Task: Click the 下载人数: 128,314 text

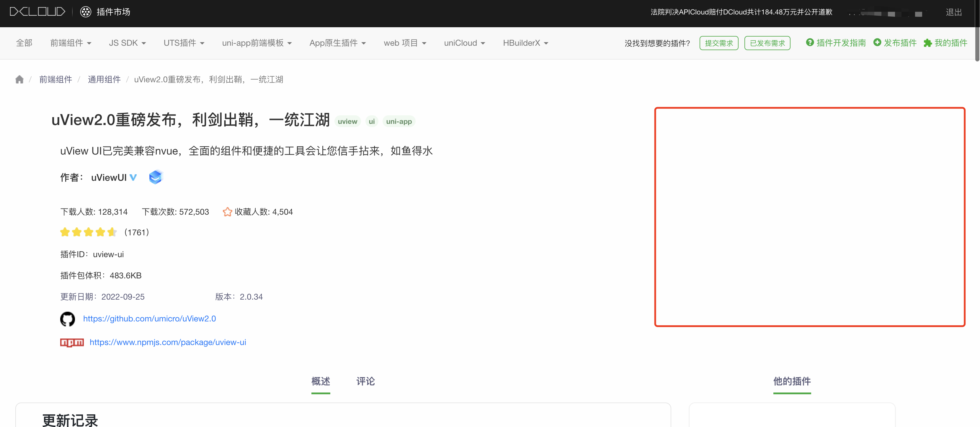Action: 94,212
